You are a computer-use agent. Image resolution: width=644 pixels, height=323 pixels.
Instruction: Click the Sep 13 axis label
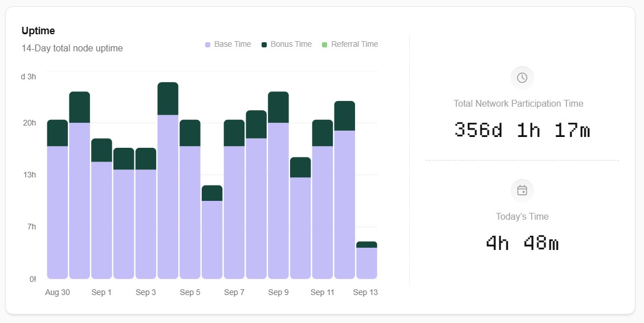365,292
